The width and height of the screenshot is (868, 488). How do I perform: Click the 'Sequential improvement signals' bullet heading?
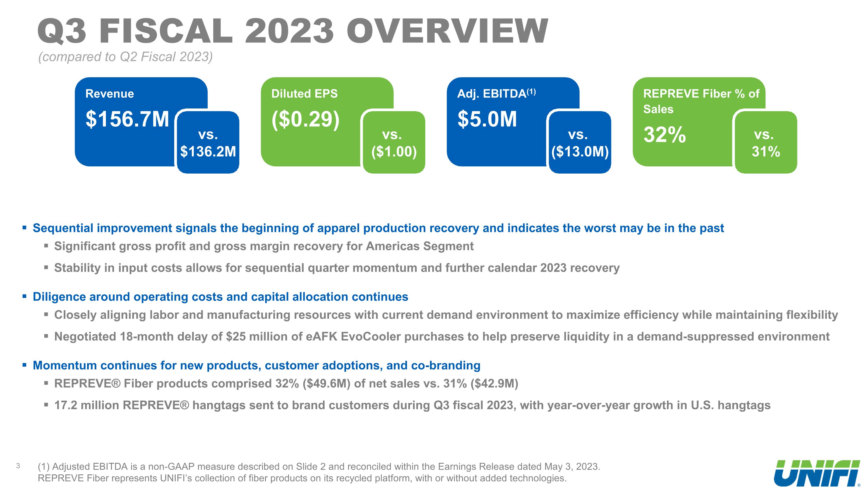[x=378, y=228]
